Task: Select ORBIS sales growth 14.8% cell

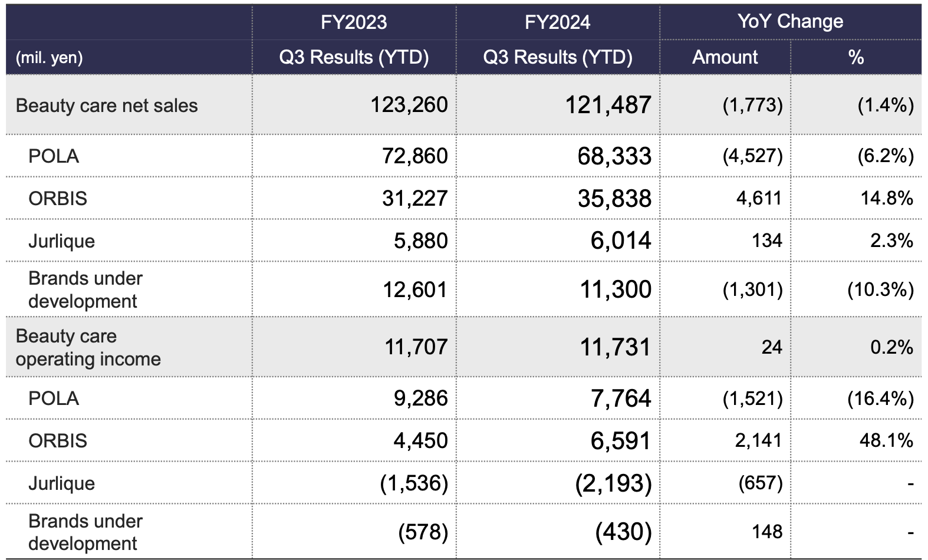Action: pos(886,198)
